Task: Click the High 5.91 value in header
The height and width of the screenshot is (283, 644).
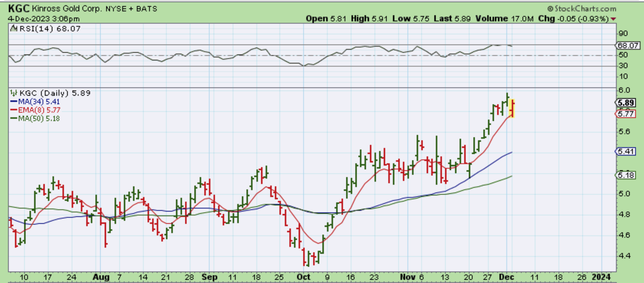Action: click(369, 19)
